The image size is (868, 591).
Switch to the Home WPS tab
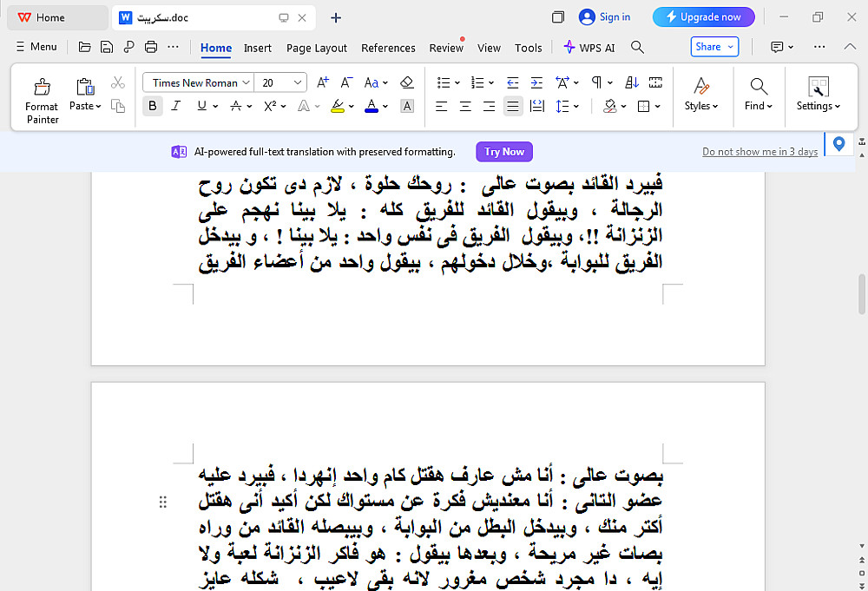click(57, 17)
